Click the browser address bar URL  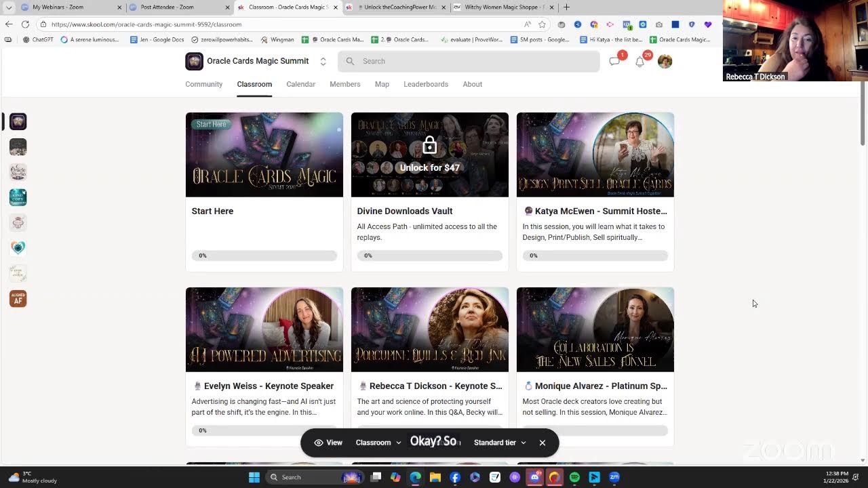[146, 24]
